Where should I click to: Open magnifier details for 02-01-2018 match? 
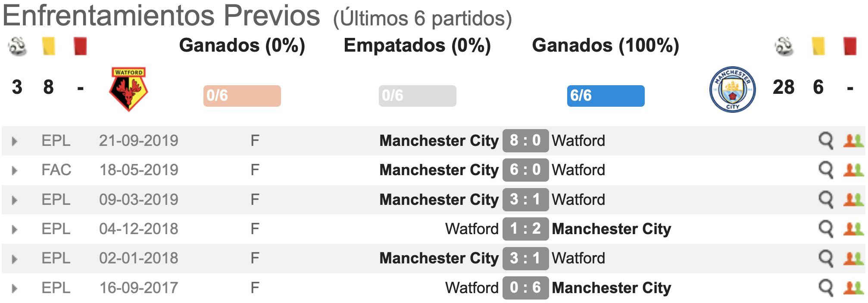826,258
